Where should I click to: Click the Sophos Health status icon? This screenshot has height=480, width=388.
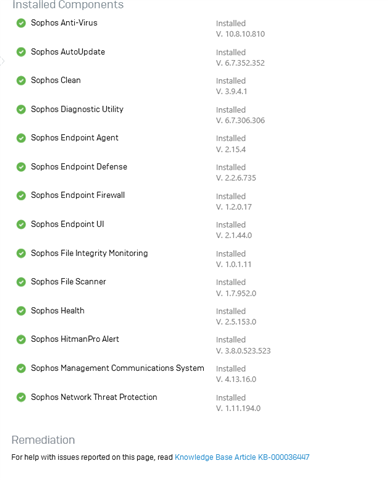coord(21,311)
